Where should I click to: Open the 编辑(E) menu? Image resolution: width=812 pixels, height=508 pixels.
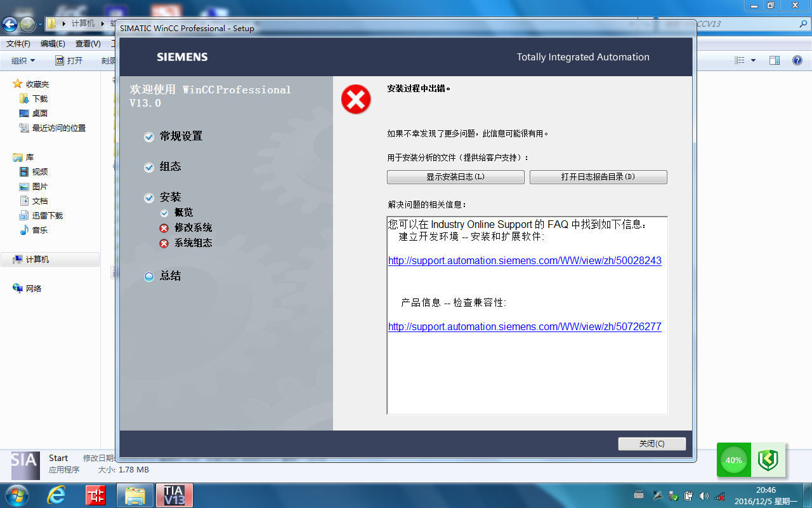(x=53, y=44)
